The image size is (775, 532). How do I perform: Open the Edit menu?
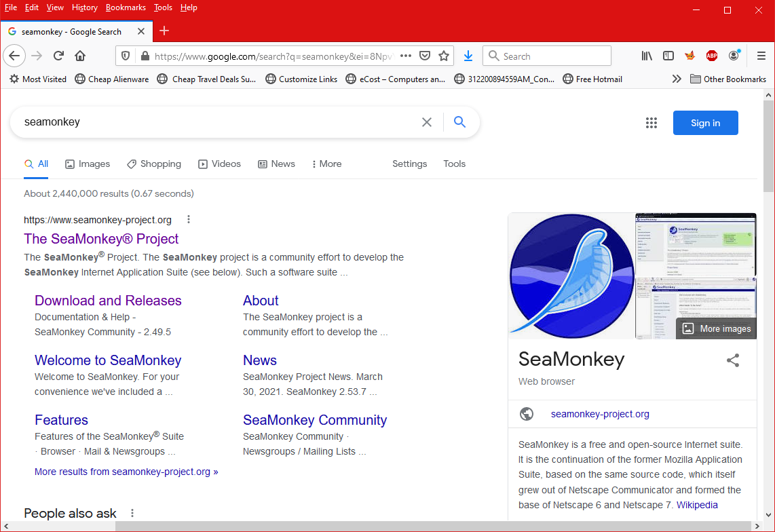click(x=32, y=7)
